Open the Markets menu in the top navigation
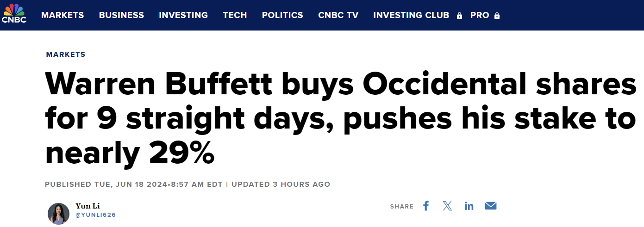The image size is (644, 227). (x=63, y=15)
